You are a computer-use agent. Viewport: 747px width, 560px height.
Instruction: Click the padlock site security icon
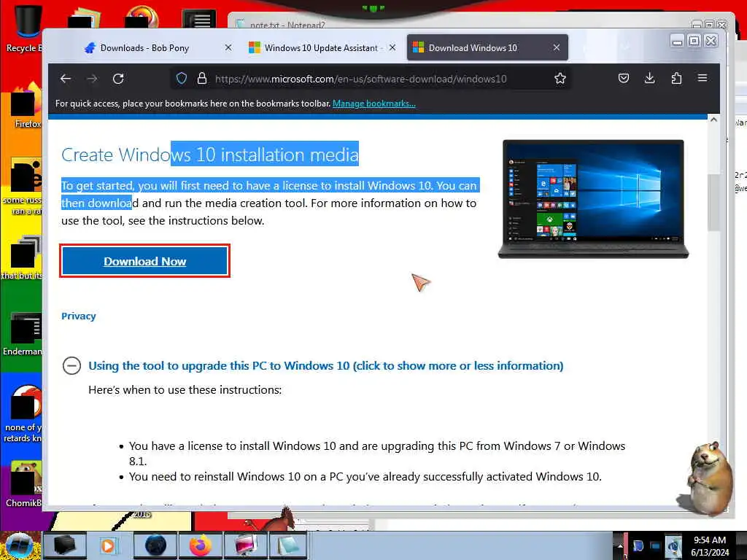[x=202, y=78]
